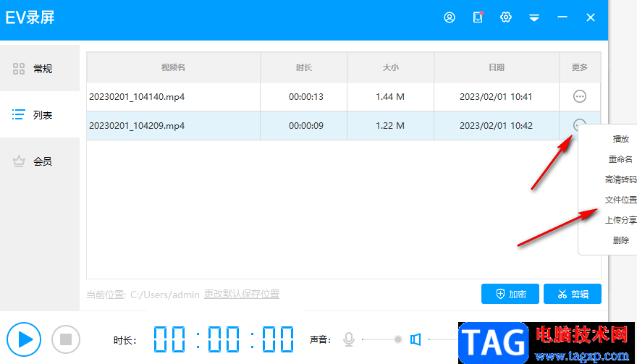Viewport: 637px width, 364px height.
Task: Minimize the EV录屏 window
Action: 562,17
